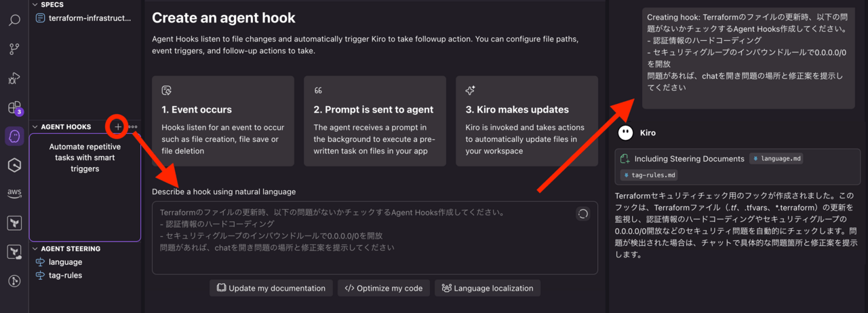
Task: Click the Kiro name label in chat
Action: (648, 133)
